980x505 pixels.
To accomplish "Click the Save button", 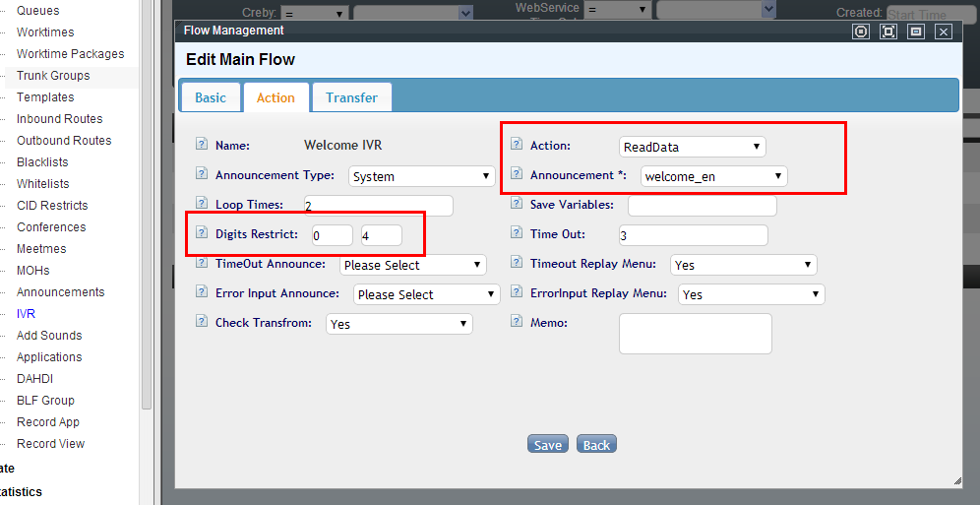I will click(548, 445).
